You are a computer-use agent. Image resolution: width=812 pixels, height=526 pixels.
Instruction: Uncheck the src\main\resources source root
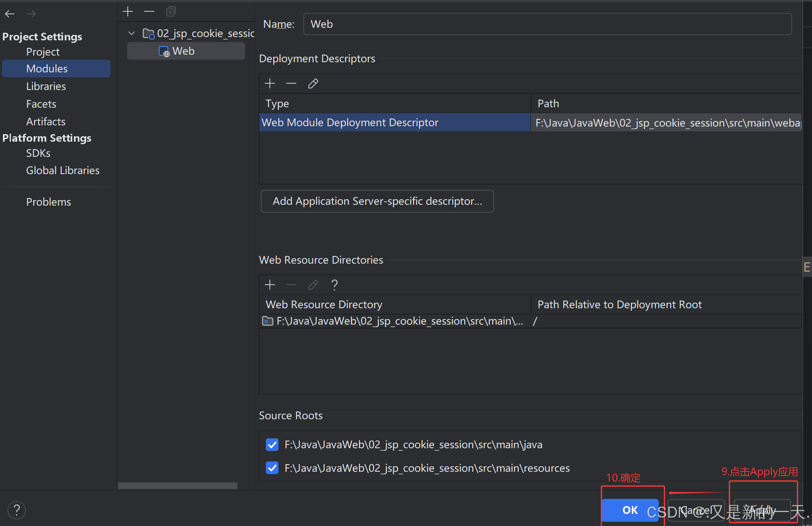[272, 468]
